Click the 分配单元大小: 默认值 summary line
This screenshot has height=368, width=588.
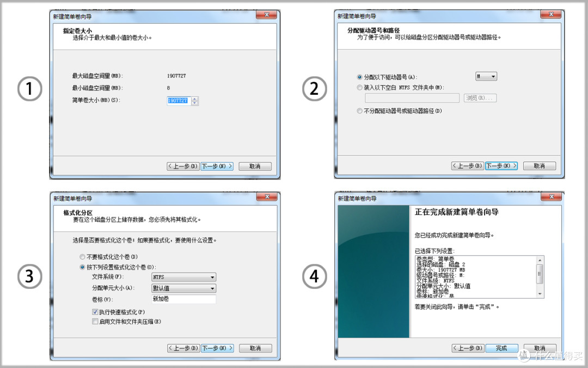pyautogui.click(x=443, y=286)
